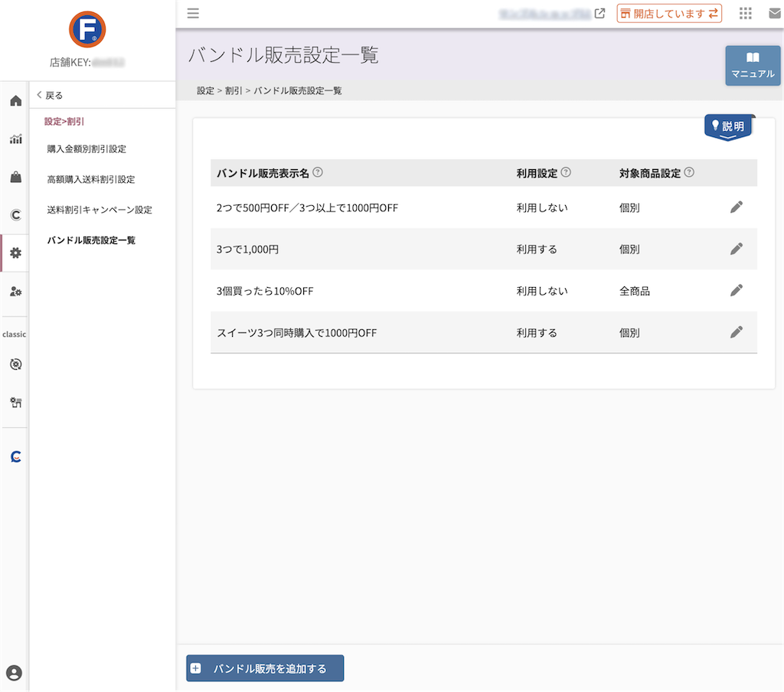Open shop in new window icon
Viewport: 784px width, 692px height.
[x=600, y=14]
